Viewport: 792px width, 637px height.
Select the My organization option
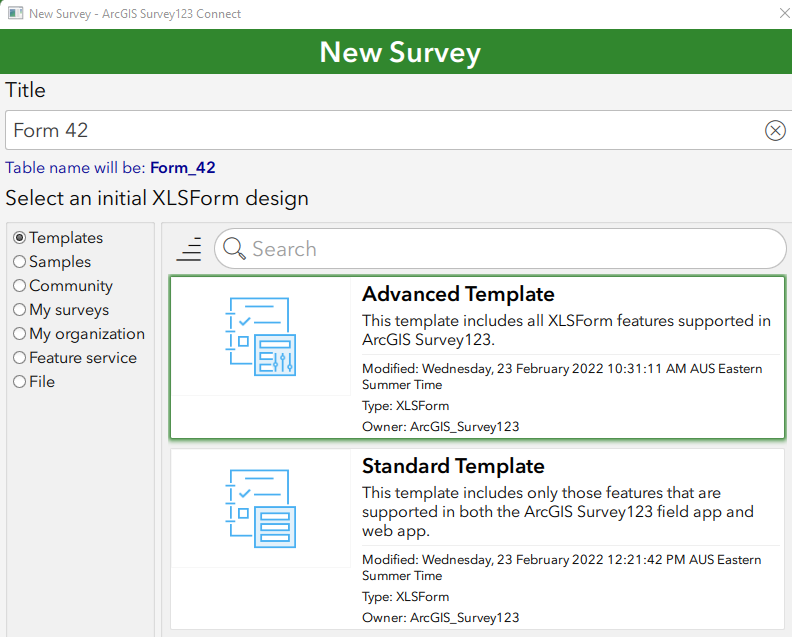(x=20, y=334)
